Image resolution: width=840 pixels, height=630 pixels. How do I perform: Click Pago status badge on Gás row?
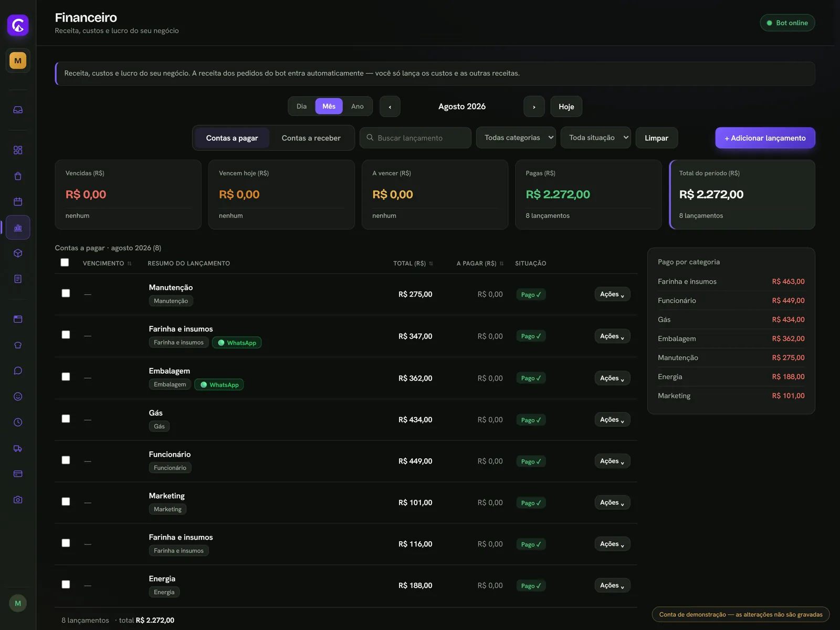coord(531,420)
